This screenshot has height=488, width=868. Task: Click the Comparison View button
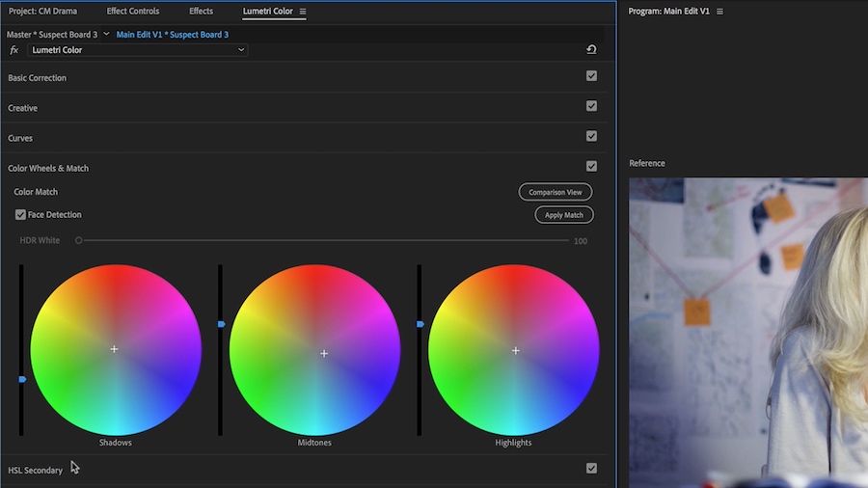pos(556,192)
